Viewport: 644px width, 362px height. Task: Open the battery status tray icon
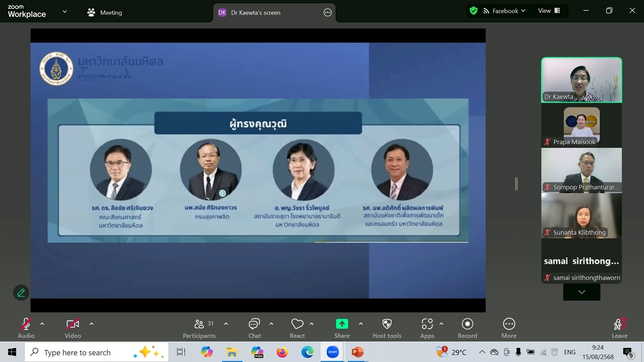click(530, 352)
